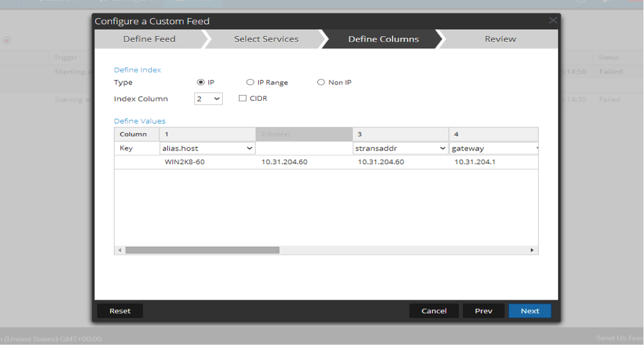The image size is (644, 345).
Task: Cancel the custom feed configuration
Action: [x=434, y=311]
